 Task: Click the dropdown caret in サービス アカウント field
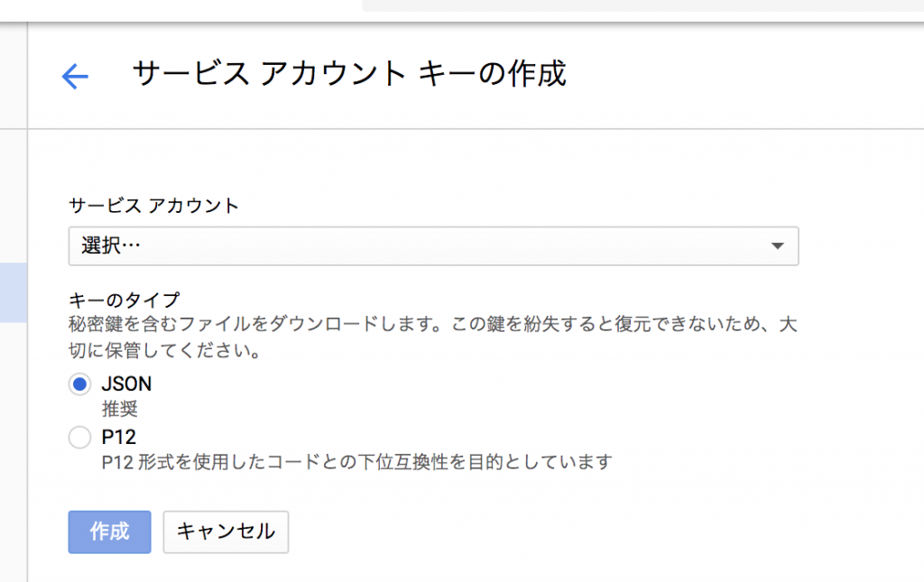click(778, 246)
